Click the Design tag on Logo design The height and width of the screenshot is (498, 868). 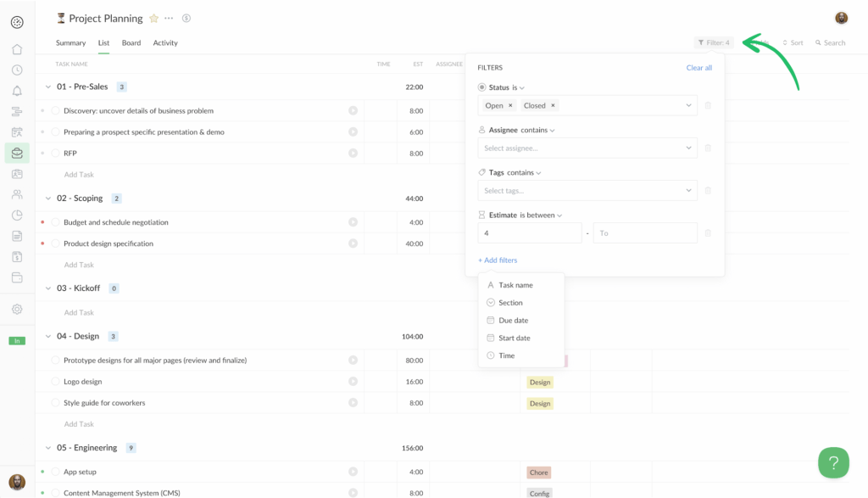point(540,381)
